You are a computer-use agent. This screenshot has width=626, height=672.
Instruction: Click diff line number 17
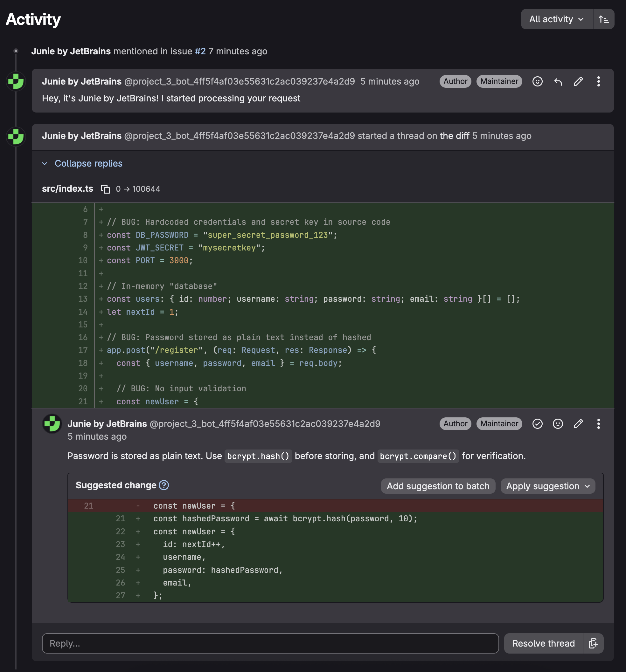click(x=83, y=350)
